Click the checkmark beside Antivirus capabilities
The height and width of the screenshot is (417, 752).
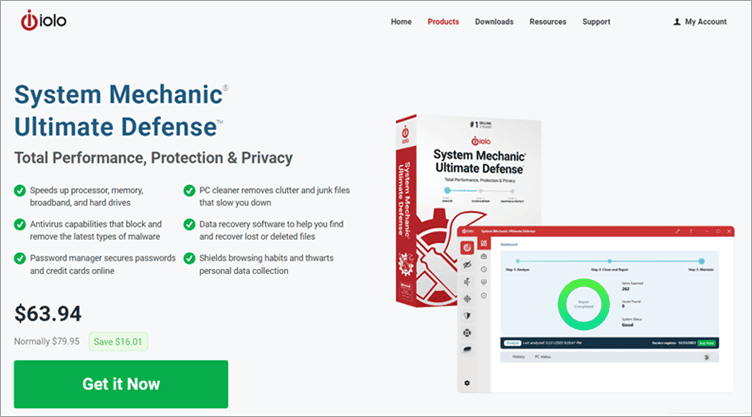pos(20,224)
